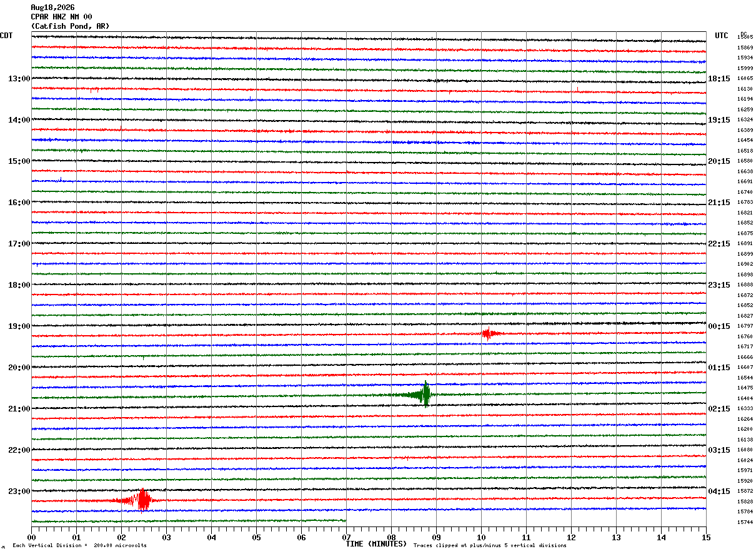Click the CPAR HNZ NM 00 station header
756x554 pixels.
62,17
